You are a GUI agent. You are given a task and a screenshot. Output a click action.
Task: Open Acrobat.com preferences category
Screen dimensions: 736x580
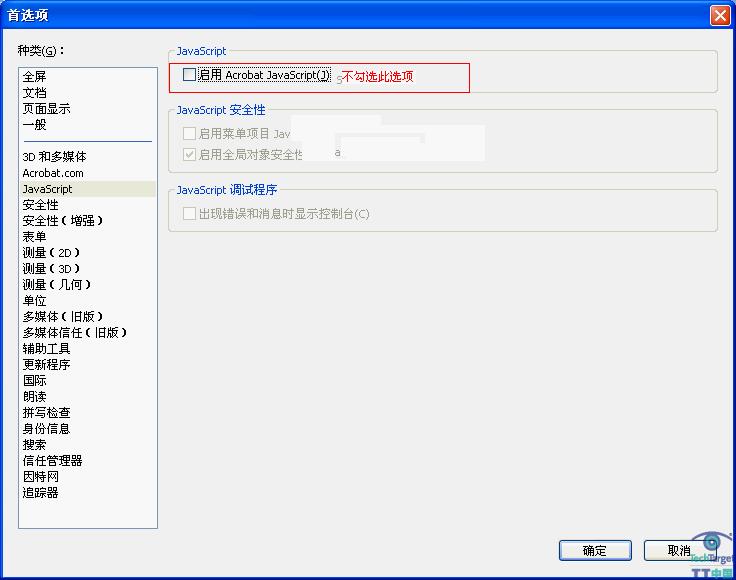[53, 173]
